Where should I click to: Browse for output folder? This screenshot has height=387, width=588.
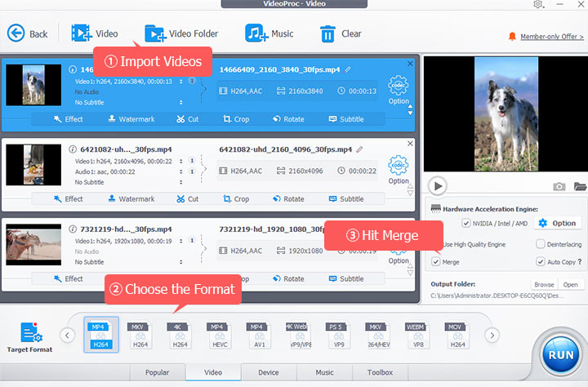544,285
